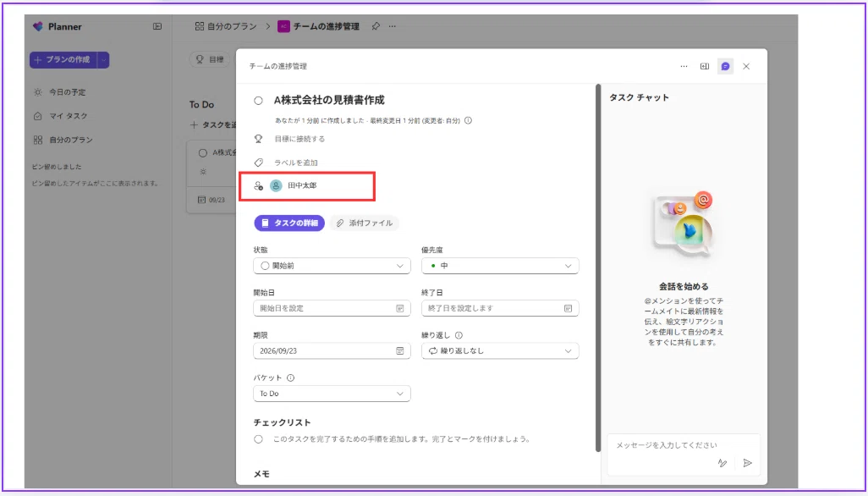The width and height of the screenshot is (868, 496).
Task: Open the 優先度 dropdown showing 中
Action: click(501, 266)
